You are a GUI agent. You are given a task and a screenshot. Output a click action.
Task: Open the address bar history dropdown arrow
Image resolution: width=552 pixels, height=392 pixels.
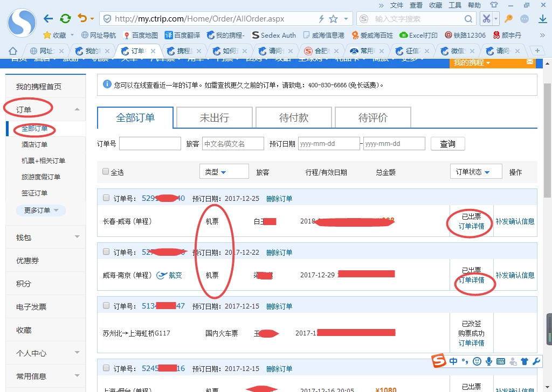tap(346, 19)
